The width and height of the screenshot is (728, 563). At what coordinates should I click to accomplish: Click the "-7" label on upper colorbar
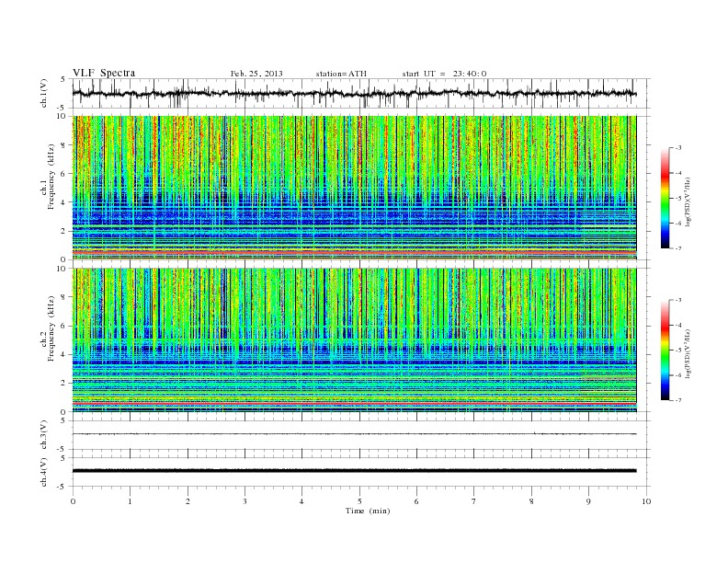(678, 248)
